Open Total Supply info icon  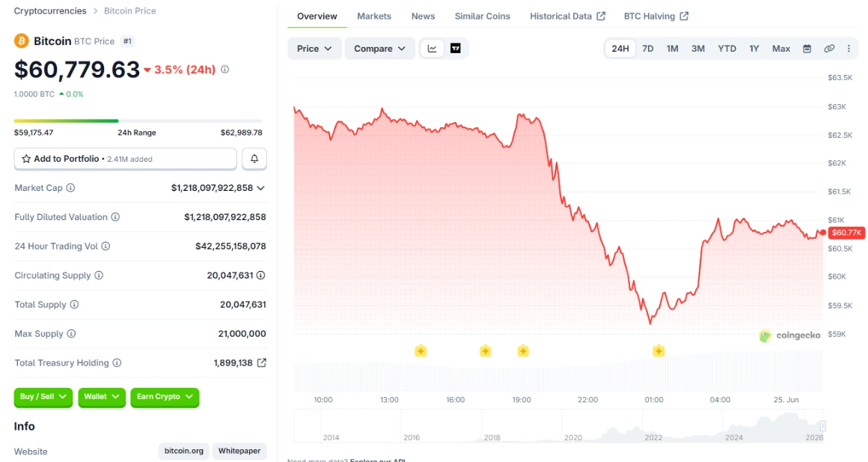[74, 305]
